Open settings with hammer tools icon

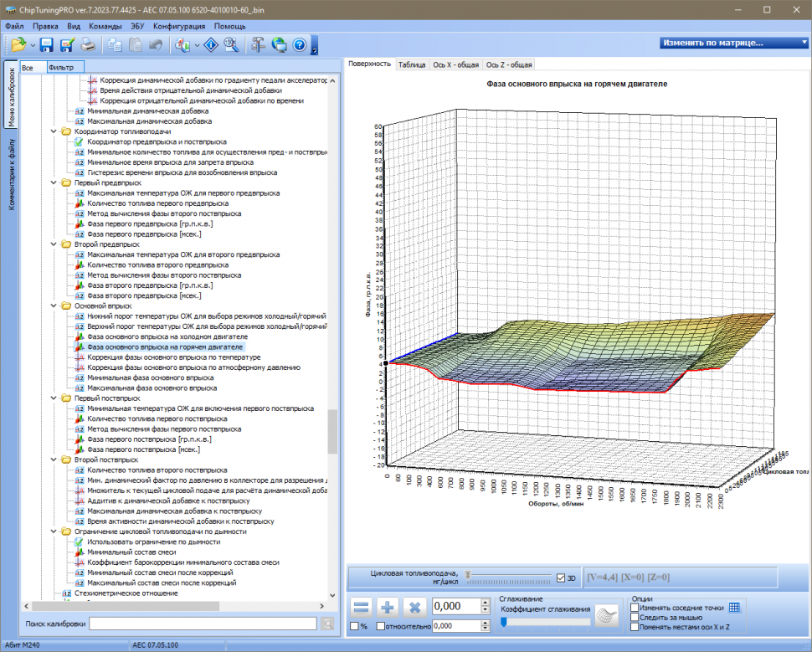coord(257,45)
